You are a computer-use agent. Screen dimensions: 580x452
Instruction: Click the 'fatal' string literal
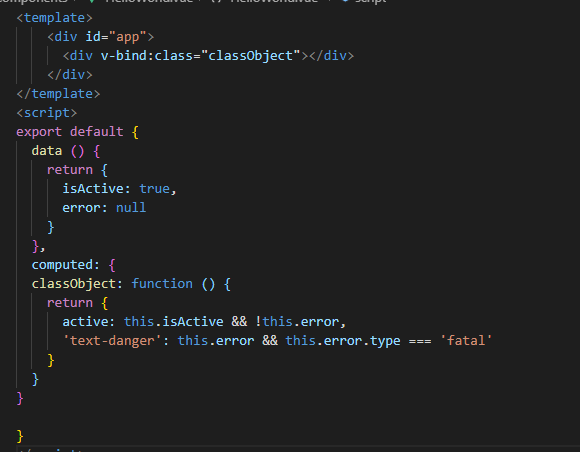(466, 341)
